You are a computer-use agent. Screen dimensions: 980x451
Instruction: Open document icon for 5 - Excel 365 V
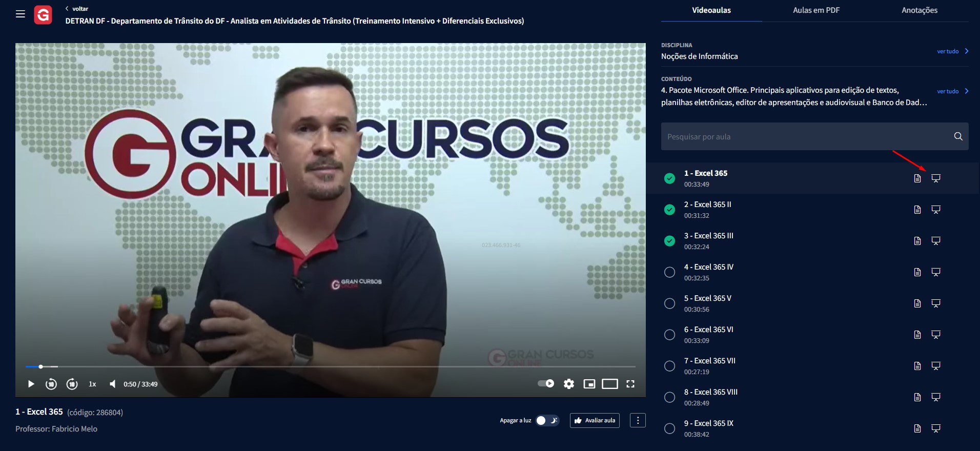[x=917, y=303]
